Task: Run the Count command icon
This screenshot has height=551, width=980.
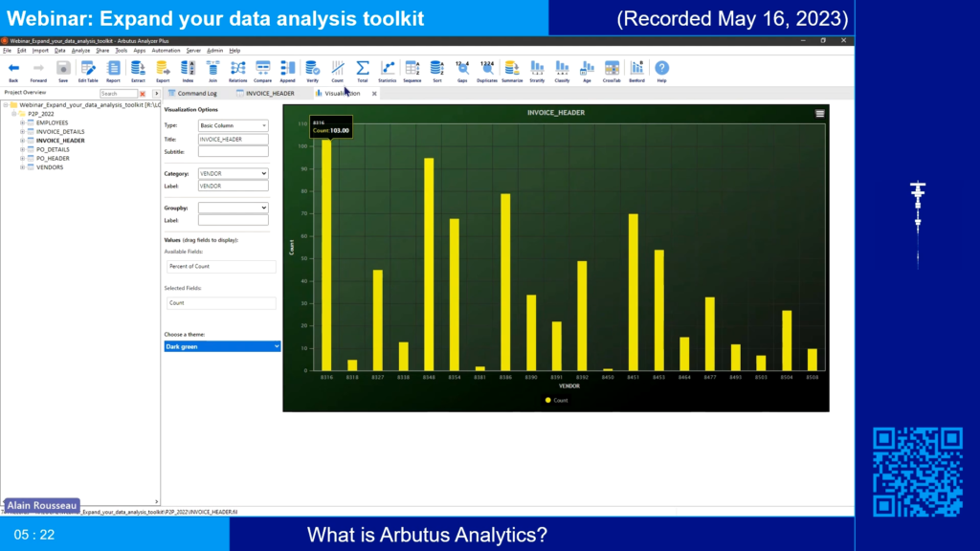Action: (x=338, y=71)
